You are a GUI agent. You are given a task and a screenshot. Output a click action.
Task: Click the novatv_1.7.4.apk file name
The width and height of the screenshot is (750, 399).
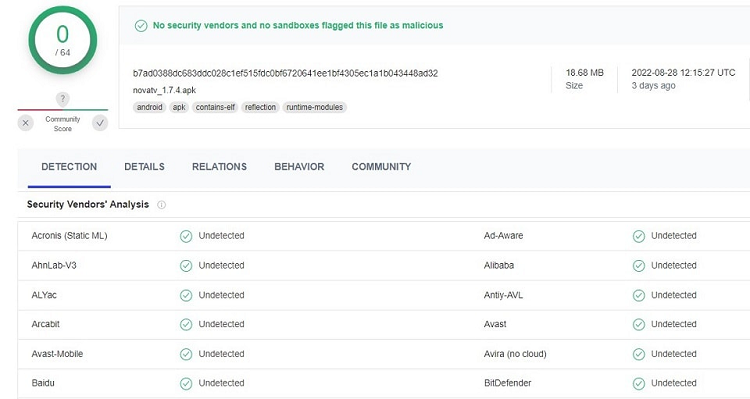(x=165, y=90)
